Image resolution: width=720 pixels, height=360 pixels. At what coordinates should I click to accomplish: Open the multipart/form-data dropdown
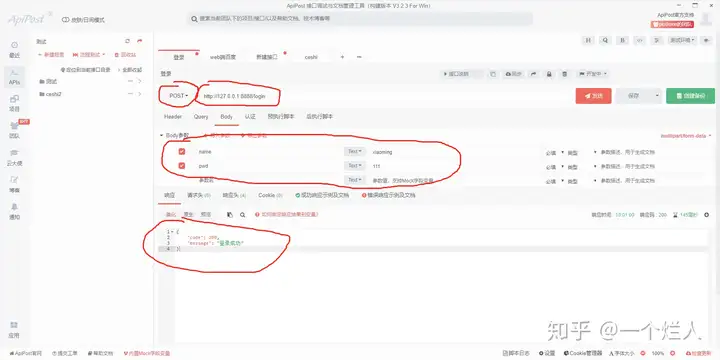(686, 136)
